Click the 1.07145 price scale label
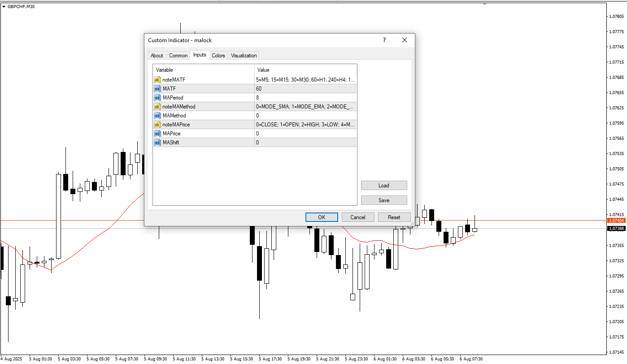Image resolution: width=627 pixels, height=364 pixels. [x=617, y=352]
